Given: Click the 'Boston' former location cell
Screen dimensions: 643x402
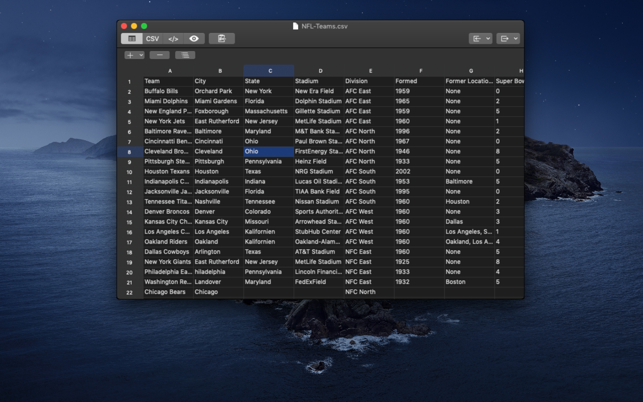Looking at the screenshot, I should pos(470,282).
